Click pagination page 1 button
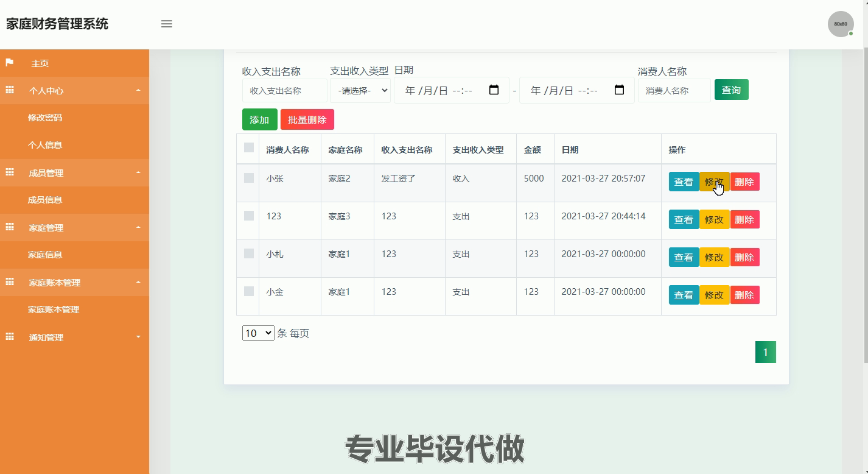This screenshot has width=868, height=474. click(766, 352)
